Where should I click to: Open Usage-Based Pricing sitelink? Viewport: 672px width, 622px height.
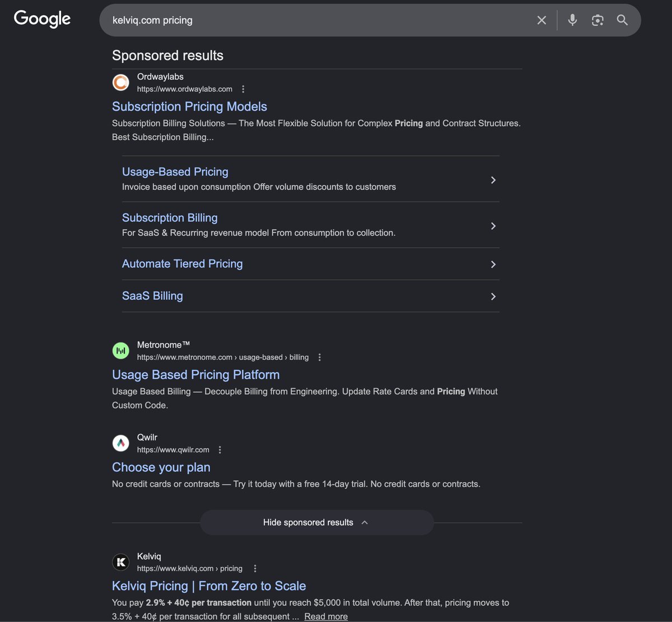[x=175, y=172]
